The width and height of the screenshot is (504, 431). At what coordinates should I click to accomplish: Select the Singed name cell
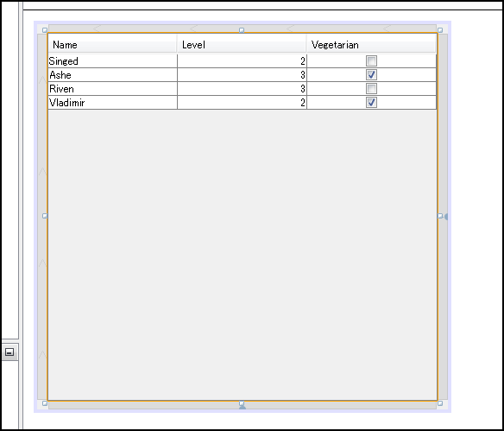112,60
